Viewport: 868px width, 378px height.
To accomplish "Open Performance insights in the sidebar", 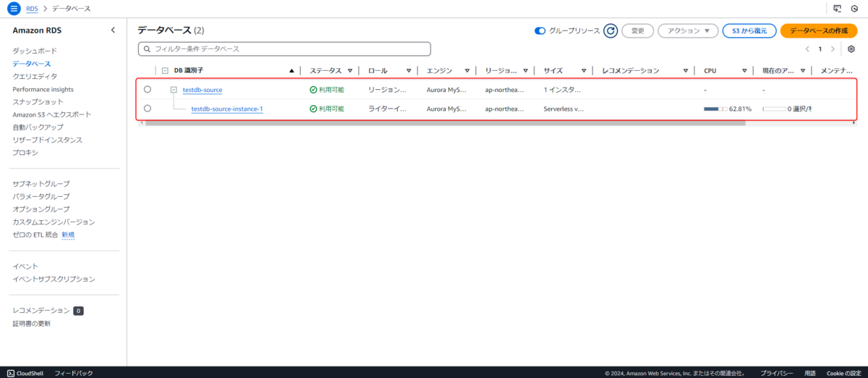I will click(x=43, y=89).
